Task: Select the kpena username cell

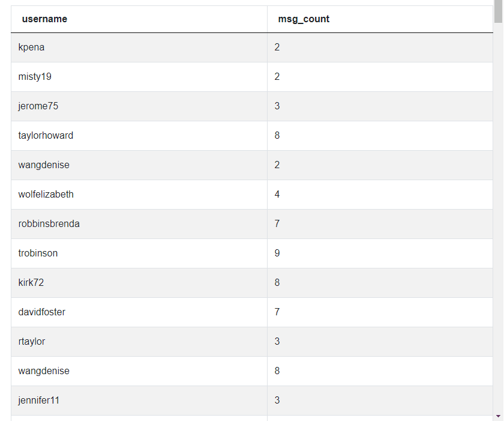Action: (139, 47)
